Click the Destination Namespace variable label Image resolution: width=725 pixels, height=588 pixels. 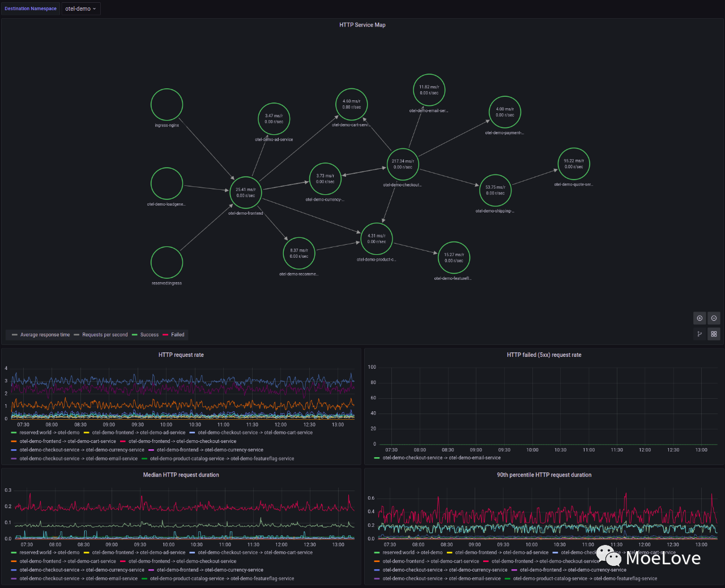(31, 9)
